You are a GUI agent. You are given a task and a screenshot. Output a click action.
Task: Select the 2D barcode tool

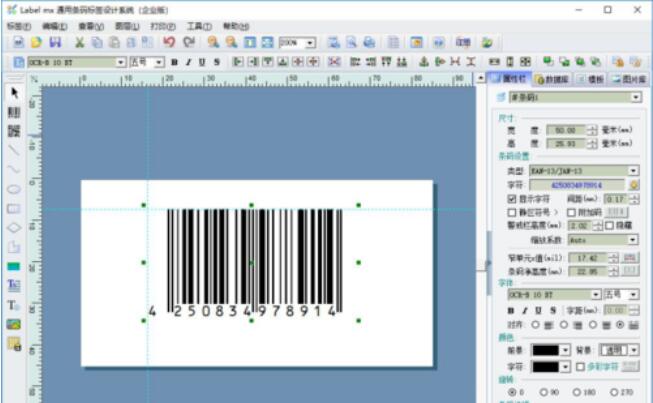click(x=14, y=131)
